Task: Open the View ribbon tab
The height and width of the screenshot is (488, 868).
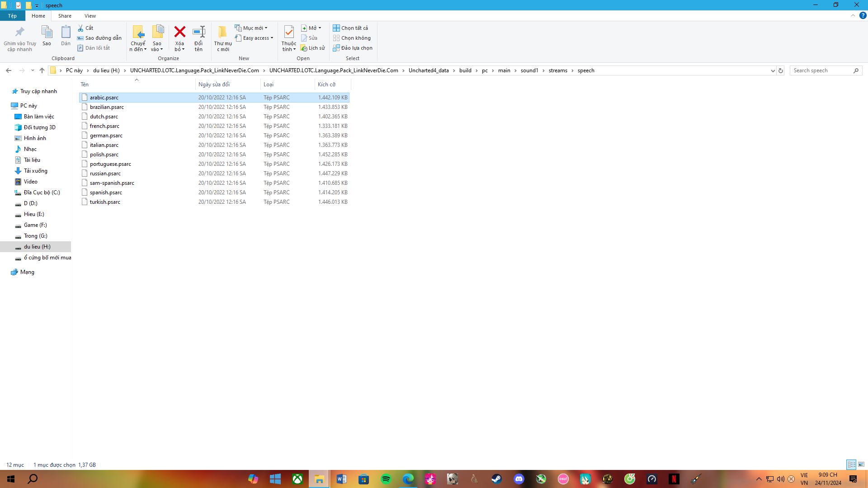Action: [x=90, y=16]
